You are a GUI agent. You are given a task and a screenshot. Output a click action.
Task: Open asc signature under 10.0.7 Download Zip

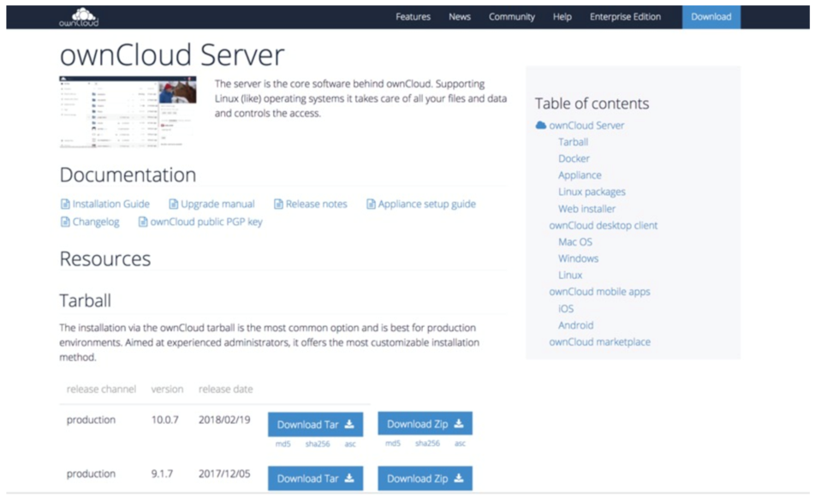460,443
